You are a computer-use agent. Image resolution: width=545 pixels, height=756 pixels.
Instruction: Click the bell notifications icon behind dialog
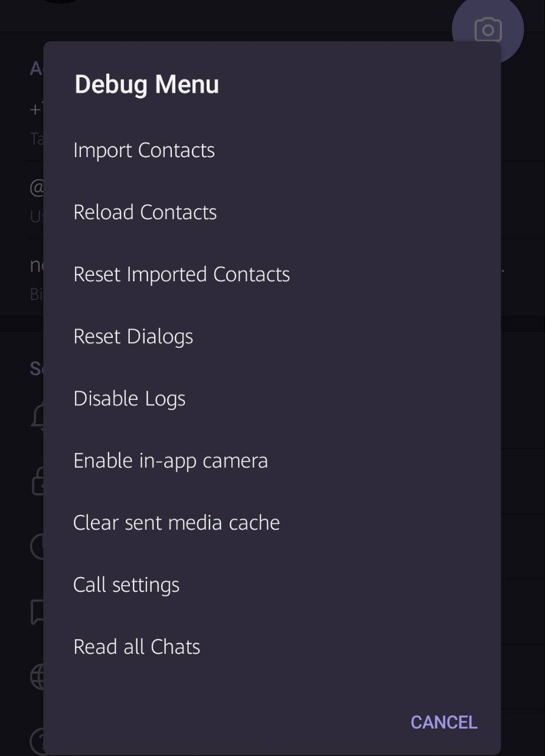click(37, 416)
